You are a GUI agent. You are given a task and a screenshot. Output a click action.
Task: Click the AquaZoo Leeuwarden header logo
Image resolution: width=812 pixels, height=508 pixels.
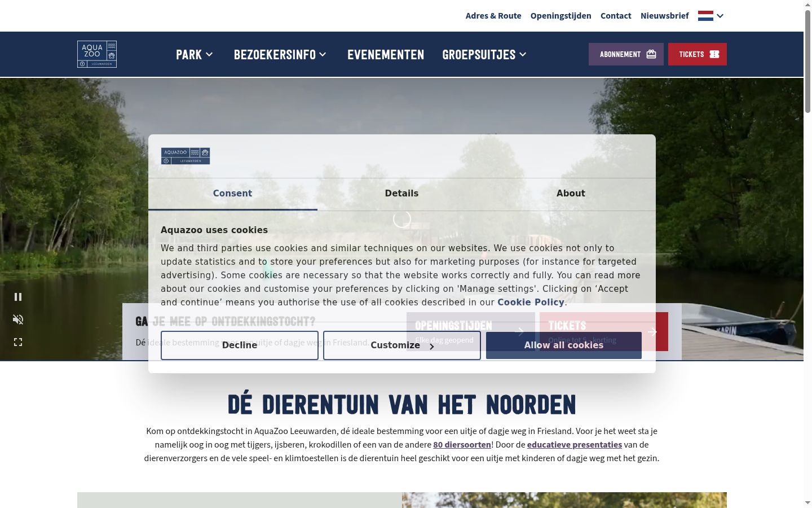pos(97,54)
